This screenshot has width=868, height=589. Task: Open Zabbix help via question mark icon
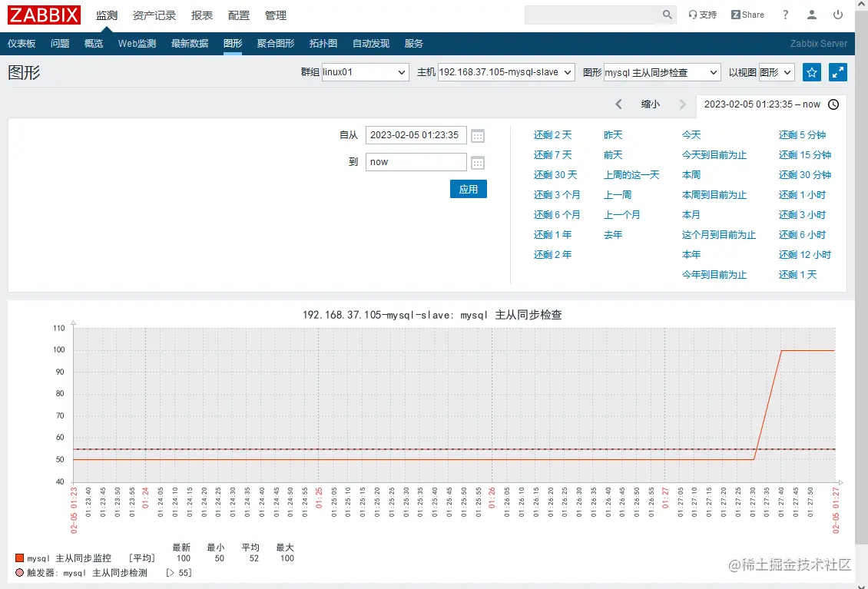click(x=785, y=14)
